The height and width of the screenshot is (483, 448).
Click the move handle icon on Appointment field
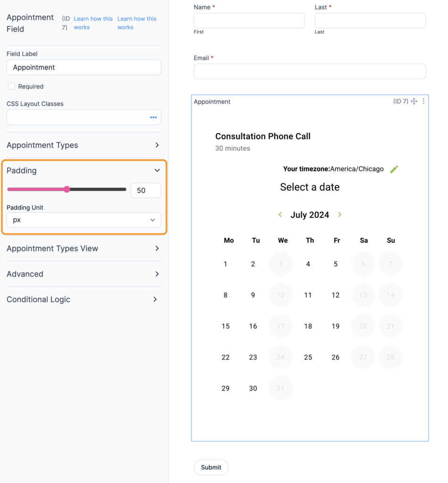(x=414, y=101)
